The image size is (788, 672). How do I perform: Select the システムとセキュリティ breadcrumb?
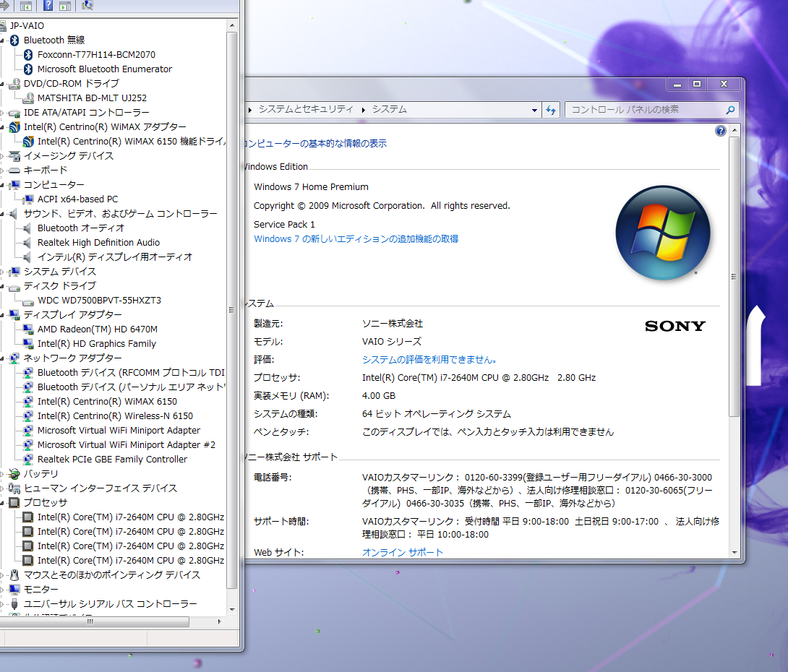(x=306, y=110)
